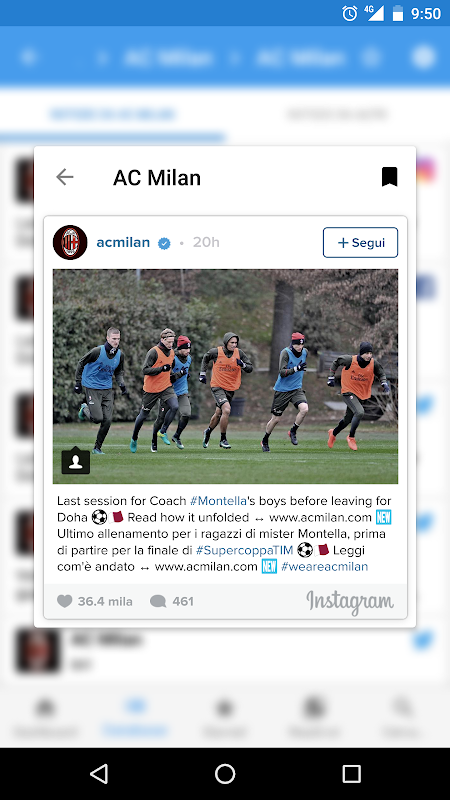Tap the blurred Twitter icon below card
The height and width of the screenshot is (800, 450).
[x=423, y=640]
